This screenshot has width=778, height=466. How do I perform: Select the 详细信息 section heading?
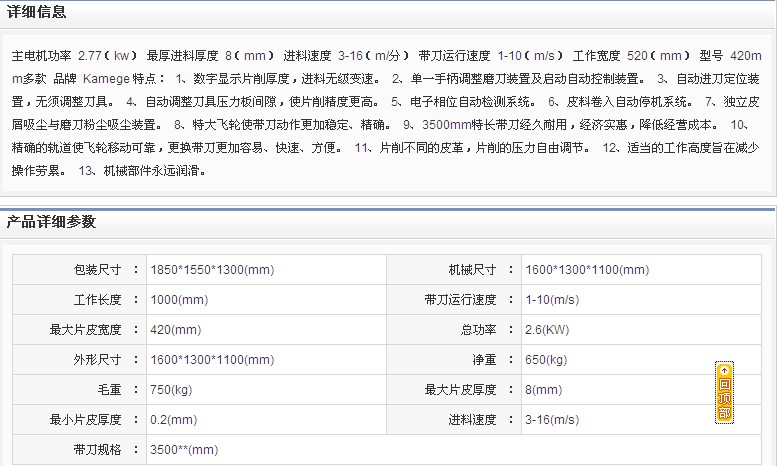[x=39, y=13]
